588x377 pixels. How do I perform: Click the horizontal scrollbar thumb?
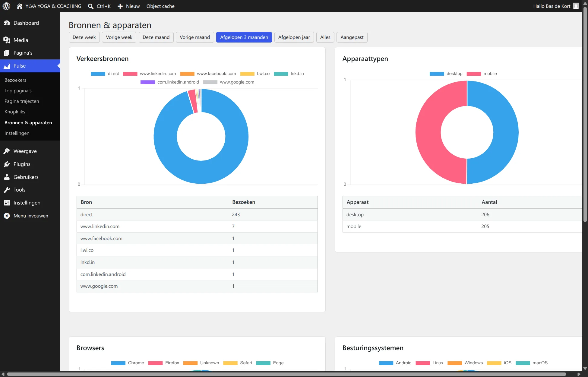286,374
